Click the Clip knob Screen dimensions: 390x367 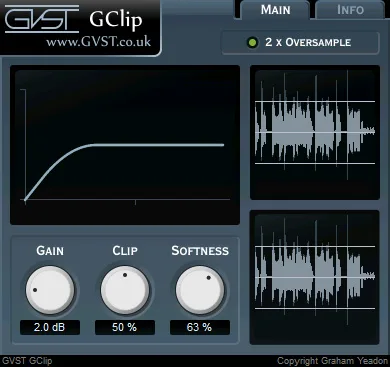click(x=125, y=290)
